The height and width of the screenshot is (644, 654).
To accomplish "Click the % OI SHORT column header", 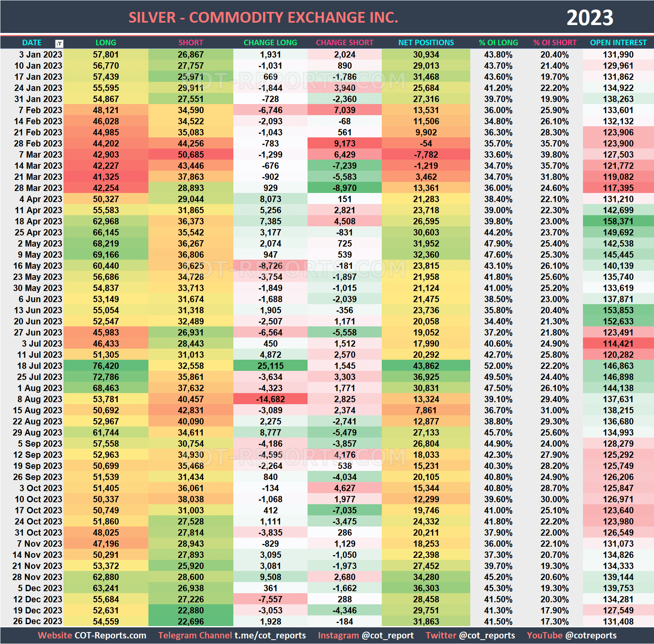I will click(555, 42).
